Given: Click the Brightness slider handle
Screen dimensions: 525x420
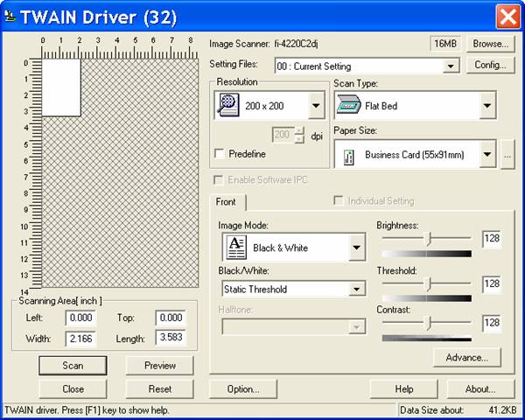Looking at the screenshot, I should click(x=428, y=239).
